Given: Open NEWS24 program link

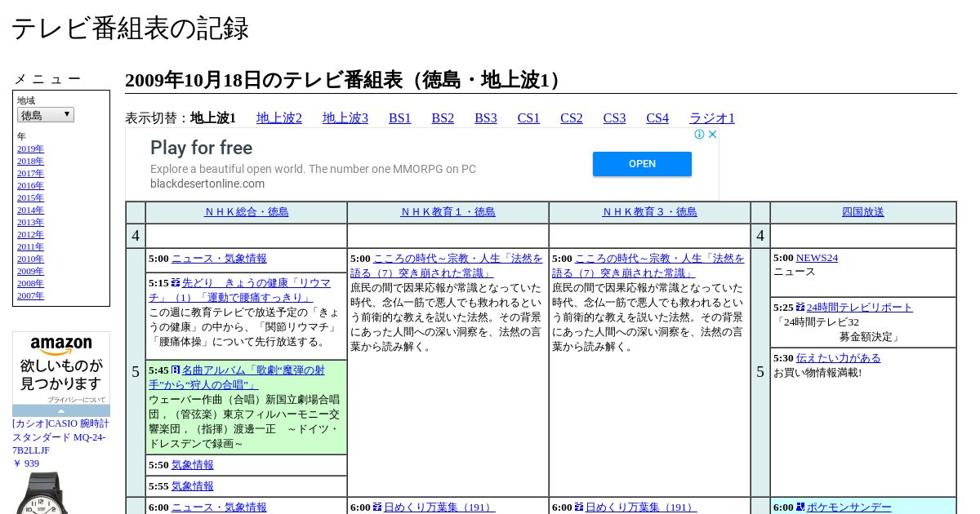Looking at the screenshot, I should tap(817, 258).
